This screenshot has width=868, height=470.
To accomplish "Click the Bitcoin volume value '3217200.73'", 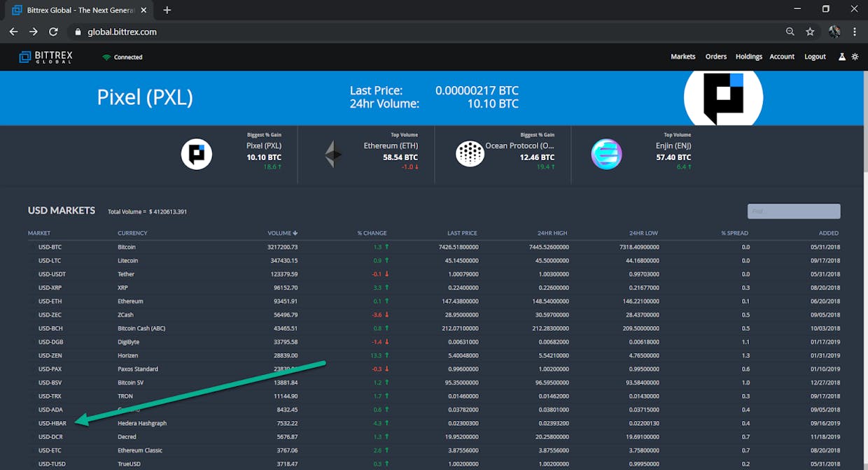I will (283, 247).
